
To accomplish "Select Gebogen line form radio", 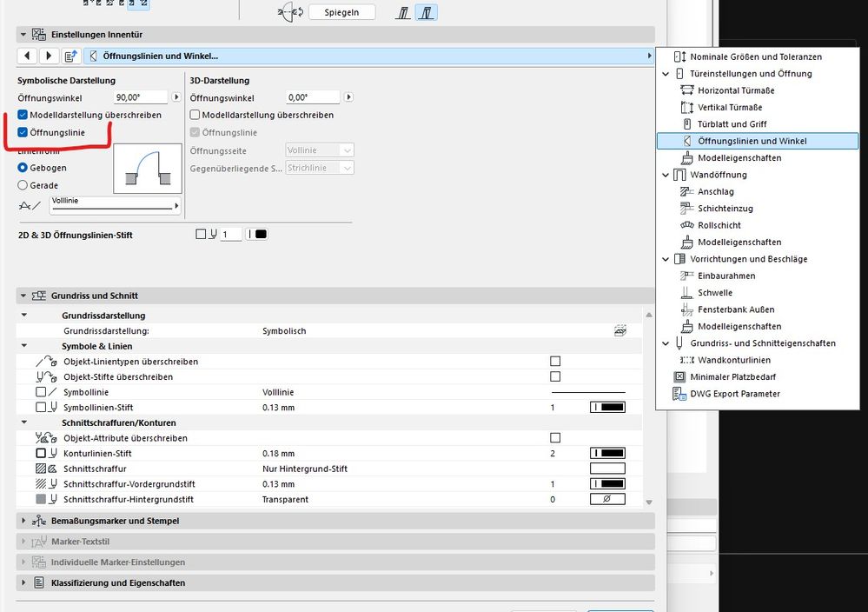I will click(23, 167).
